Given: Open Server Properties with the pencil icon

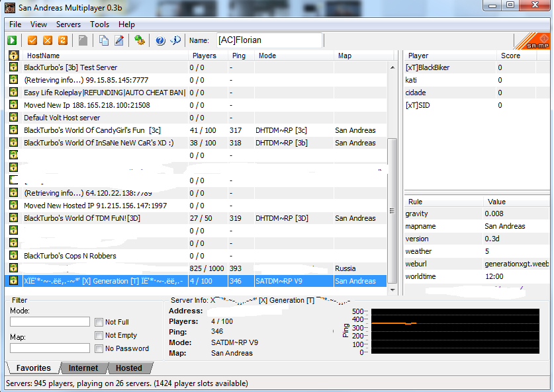Looking at the screenshot, I should [119, 40].
